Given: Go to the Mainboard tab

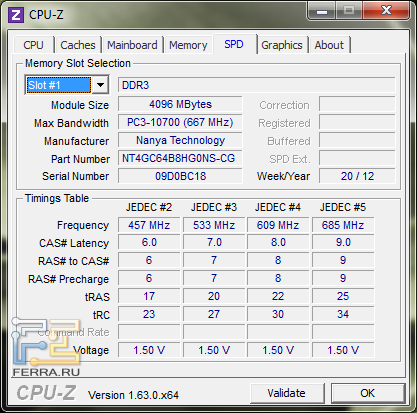Looking at the screenshot, I should coord(132,45).
